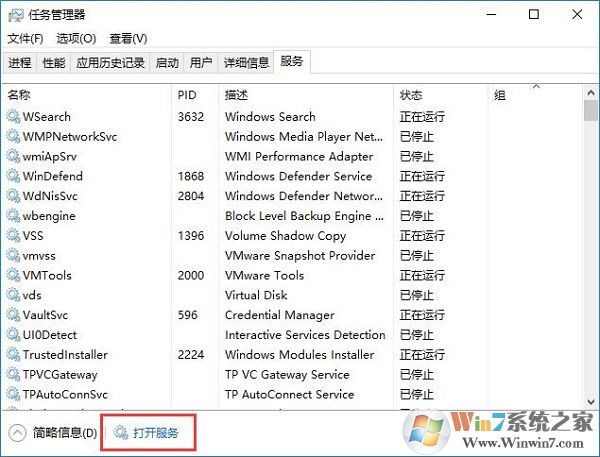This screenshot has width=600, height=457.
Task: Collapse to 简略信息 with the arrow circle
Action: click(x=17, y=433)
